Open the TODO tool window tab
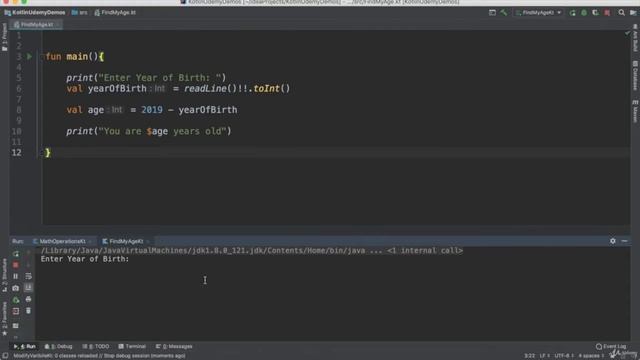 click(96, 347)
